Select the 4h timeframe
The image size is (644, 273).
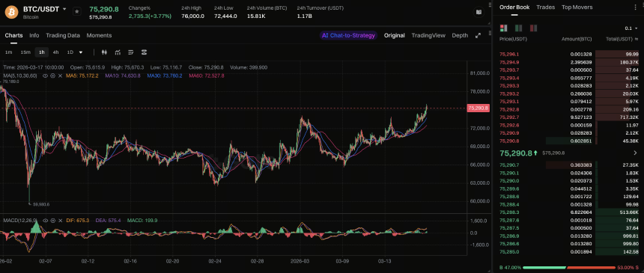pos(56,52)
